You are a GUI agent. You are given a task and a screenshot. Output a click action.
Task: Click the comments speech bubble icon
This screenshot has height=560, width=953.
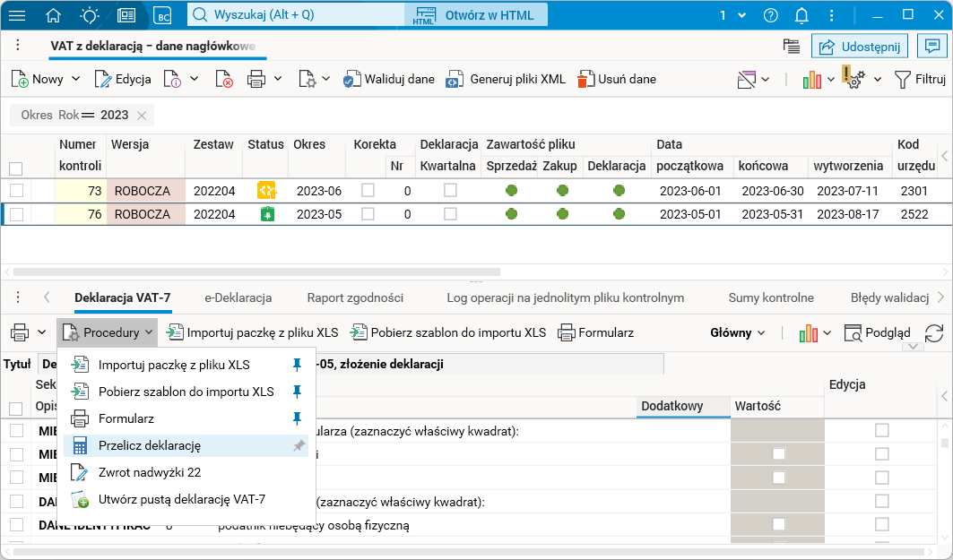pyautogui.click(x=931, y=47)
